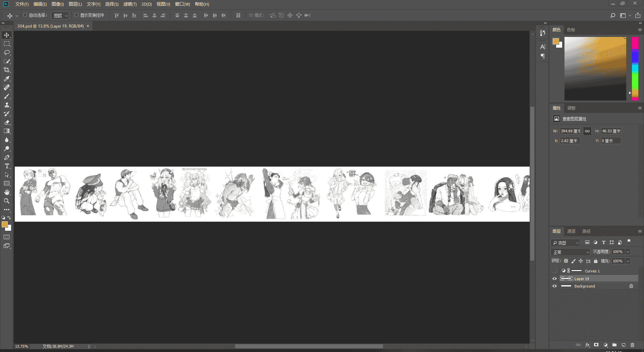Add a layer mask
Screen dimensions: 644x352
click(x=596, y=345)
